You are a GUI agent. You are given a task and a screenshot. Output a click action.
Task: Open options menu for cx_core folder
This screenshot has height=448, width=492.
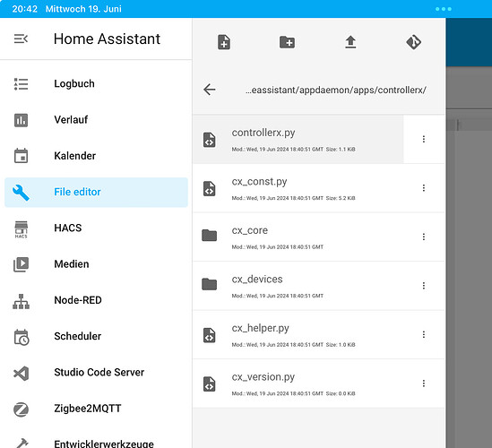click(424, 237)
